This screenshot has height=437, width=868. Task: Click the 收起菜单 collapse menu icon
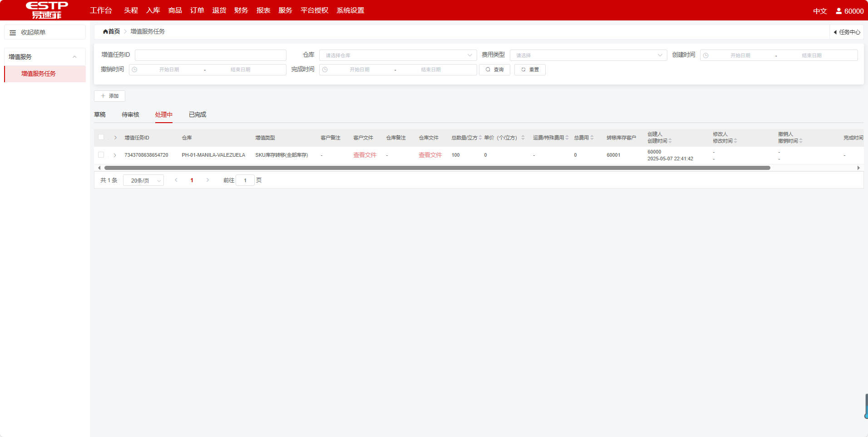click(x=13, y=33)
